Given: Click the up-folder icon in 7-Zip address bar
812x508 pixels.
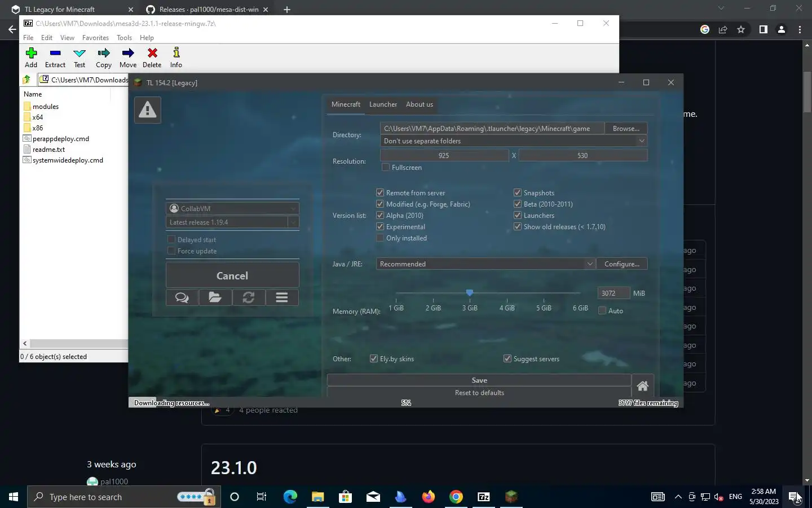Looking at the screenshot, I should pos(27,80).
